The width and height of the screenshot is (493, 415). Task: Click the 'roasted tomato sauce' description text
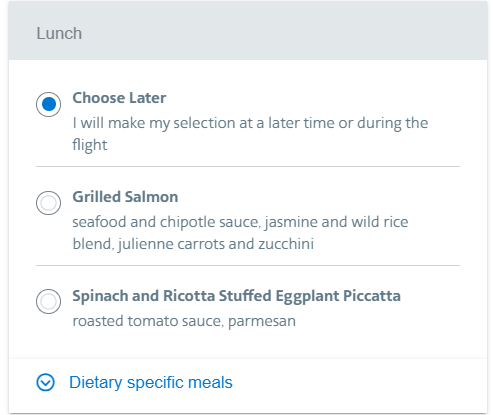click(148, 321)
